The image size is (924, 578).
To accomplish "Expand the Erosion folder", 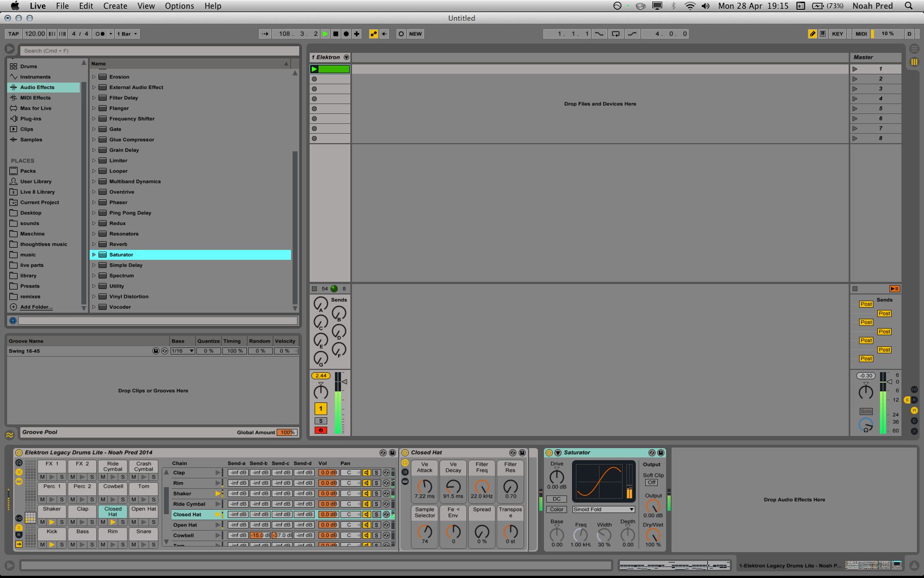I will click(94, 77).
